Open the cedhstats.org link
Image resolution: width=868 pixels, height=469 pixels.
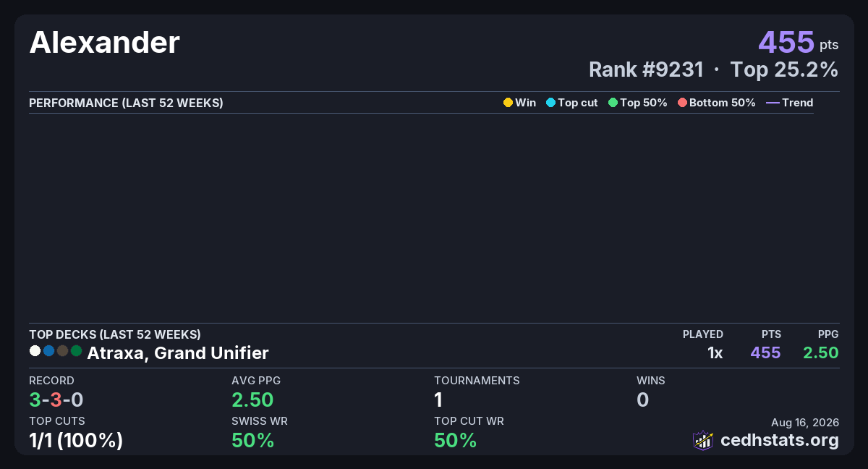point(780,440)
